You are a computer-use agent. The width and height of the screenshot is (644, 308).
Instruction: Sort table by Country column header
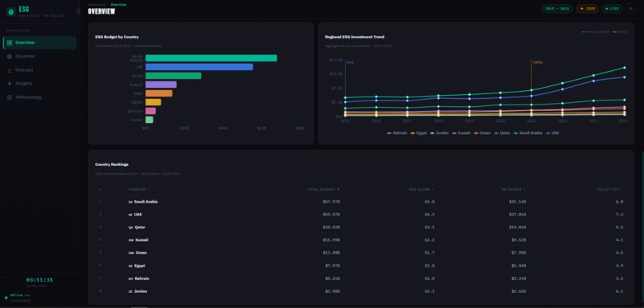(139, 189)
